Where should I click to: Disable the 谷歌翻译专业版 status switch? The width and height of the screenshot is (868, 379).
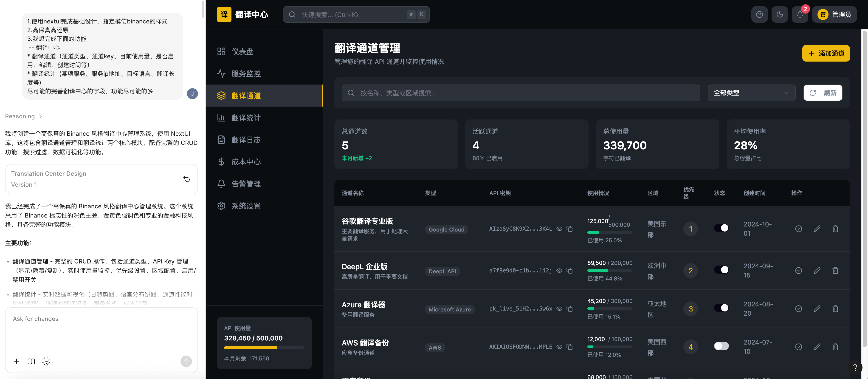(721, 228)
